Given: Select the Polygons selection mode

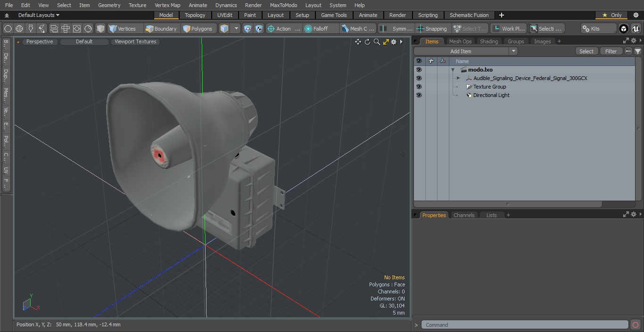Looking at the screenshot, I should pos(198,29).
